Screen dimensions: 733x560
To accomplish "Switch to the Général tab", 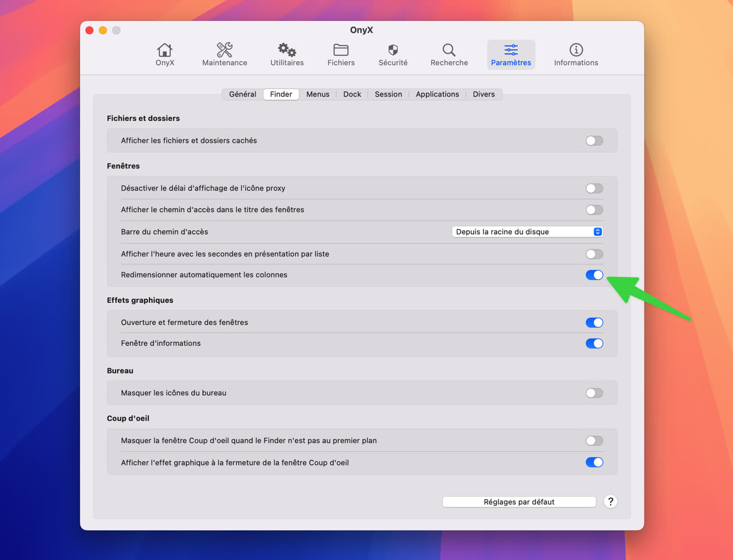I will pos(242,94).
